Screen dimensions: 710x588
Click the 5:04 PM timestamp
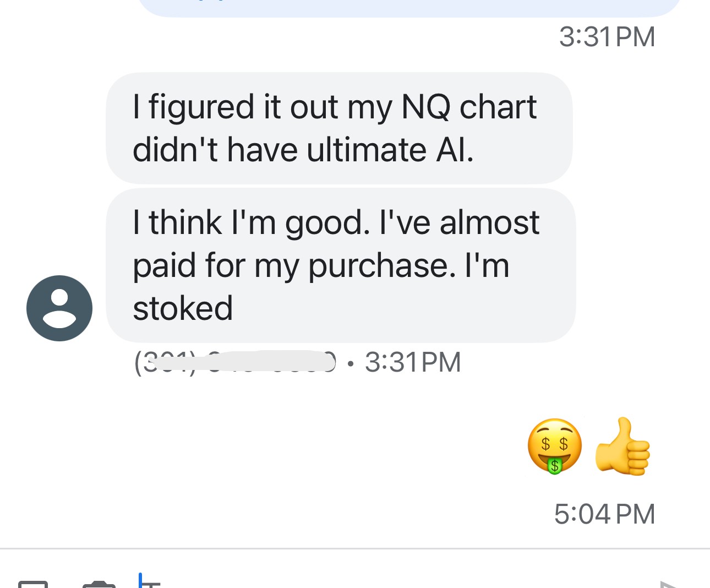(x=604, y=514)
